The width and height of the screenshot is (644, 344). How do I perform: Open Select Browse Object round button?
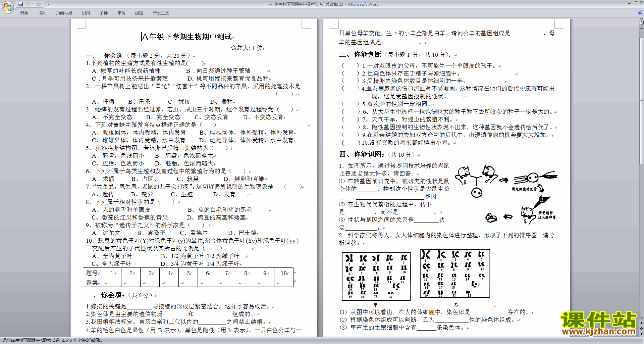click(x=641, y=329)
